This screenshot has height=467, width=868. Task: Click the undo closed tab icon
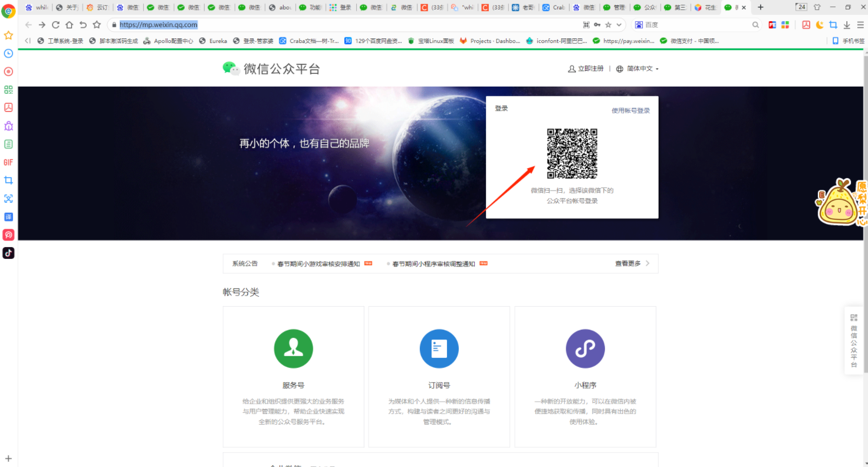[83, 25]
